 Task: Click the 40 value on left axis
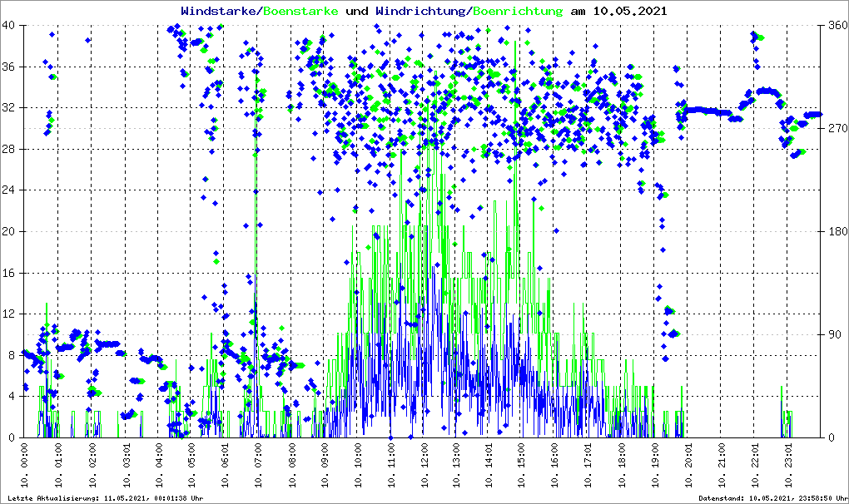(x=9, y=25)
